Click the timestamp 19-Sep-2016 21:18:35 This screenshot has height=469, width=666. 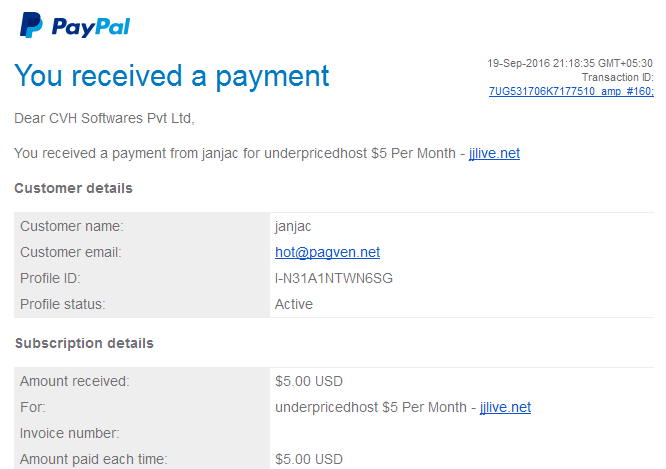point(541,63)
